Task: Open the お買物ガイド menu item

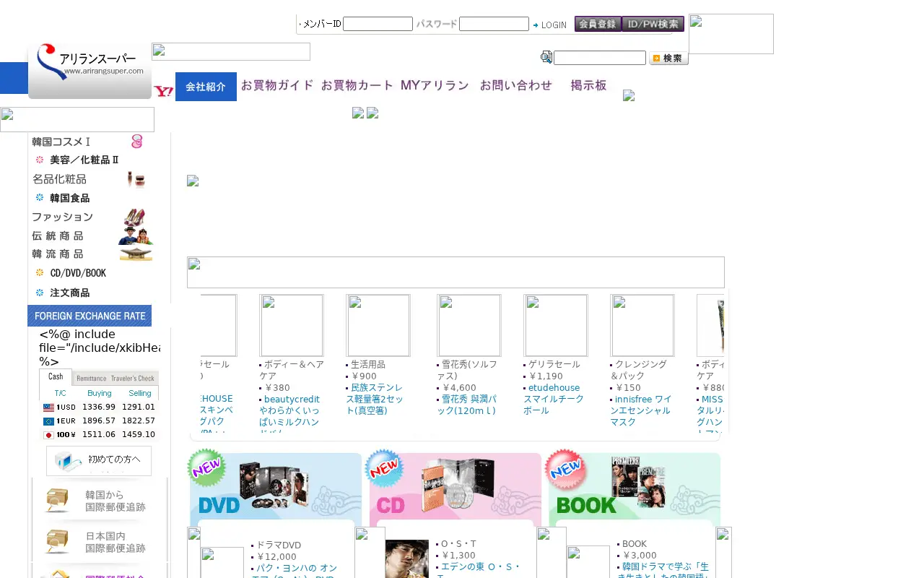Action: [x=277, y=85]
